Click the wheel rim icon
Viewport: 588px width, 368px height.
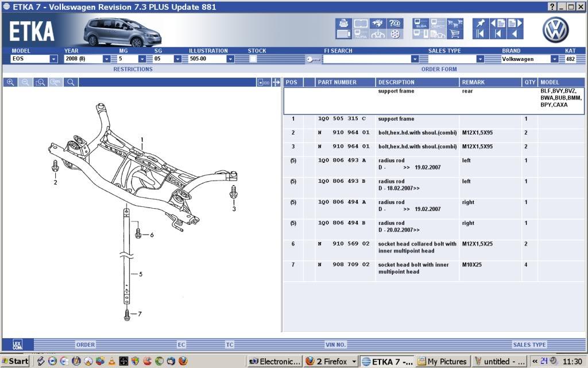395,34
